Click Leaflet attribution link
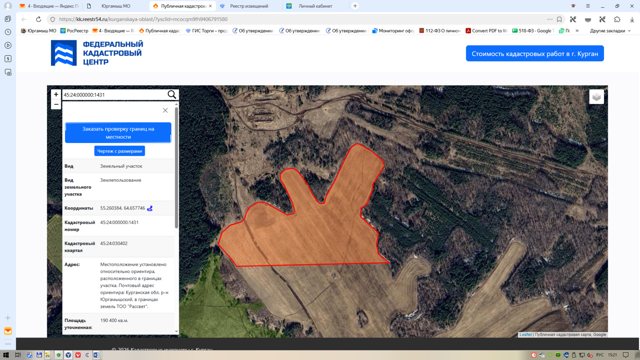 click(x=525, y=334)
